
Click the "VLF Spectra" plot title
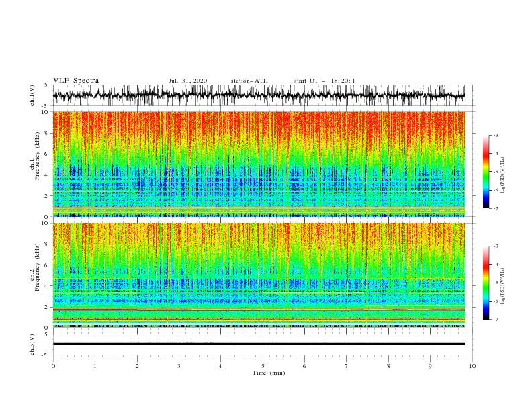(76, 81)
